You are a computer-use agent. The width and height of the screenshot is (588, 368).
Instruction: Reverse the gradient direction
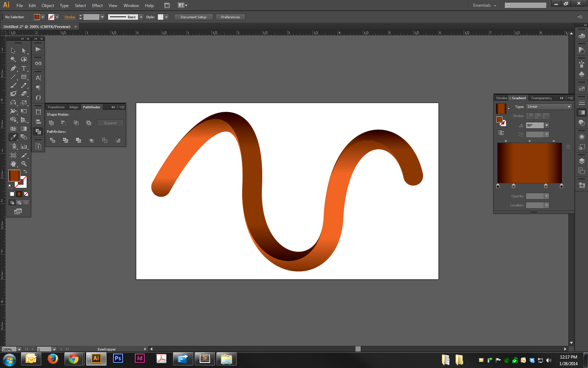coord(501,133)
